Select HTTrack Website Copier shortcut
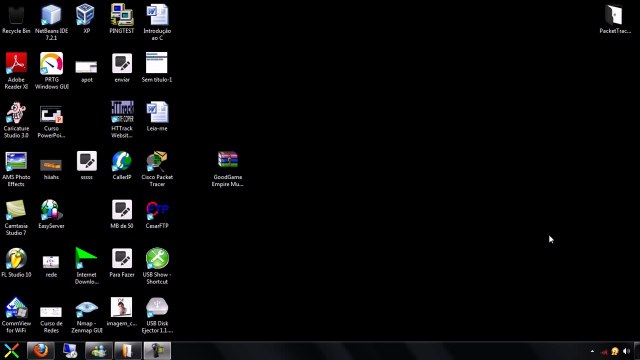Screen dimensions: 640x360 coord(122,120)
